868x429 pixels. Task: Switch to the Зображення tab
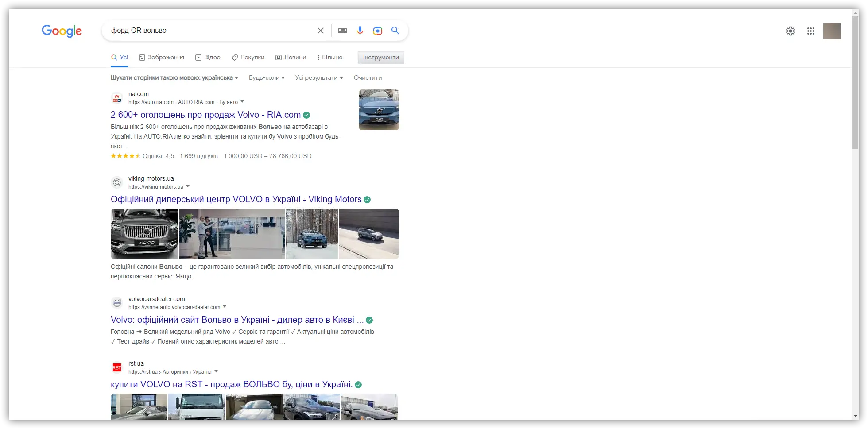click(162, 58)
